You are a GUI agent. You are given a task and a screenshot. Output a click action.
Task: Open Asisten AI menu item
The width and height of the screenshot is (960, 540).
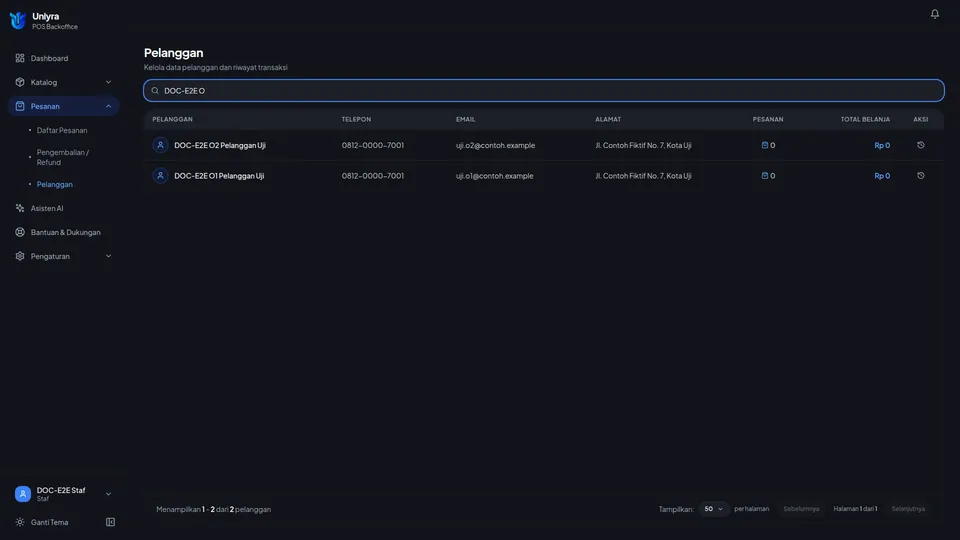coord(64,208)
